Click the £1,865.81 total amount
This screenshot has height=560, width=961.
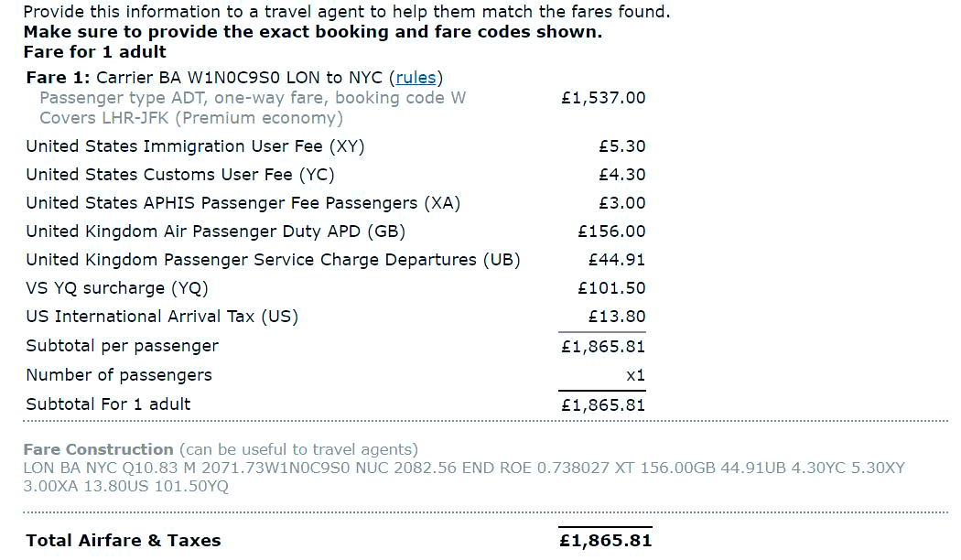pyautogui.click(x=606, y=541)
